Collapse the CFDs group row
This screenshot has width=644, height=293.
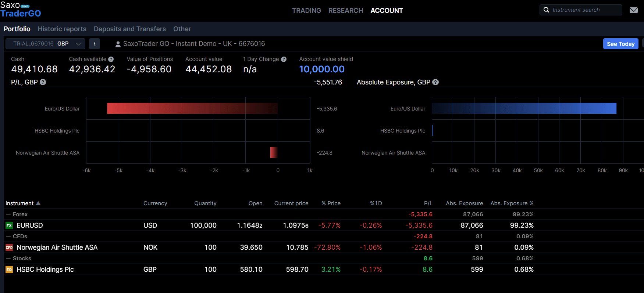pyautogui.click(x=8, y=236)
